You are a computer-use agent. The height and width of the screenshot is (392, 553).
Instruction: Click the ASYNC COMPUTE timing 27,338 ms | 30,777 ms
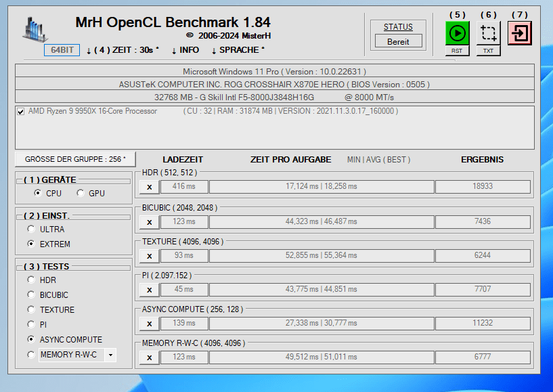point(322,323)
